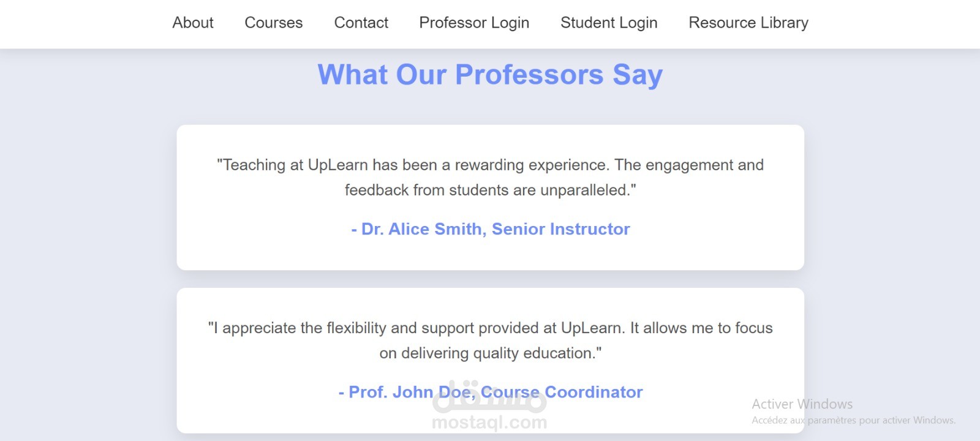Click the 'Activer Windows' notice text

pos(802,404)
